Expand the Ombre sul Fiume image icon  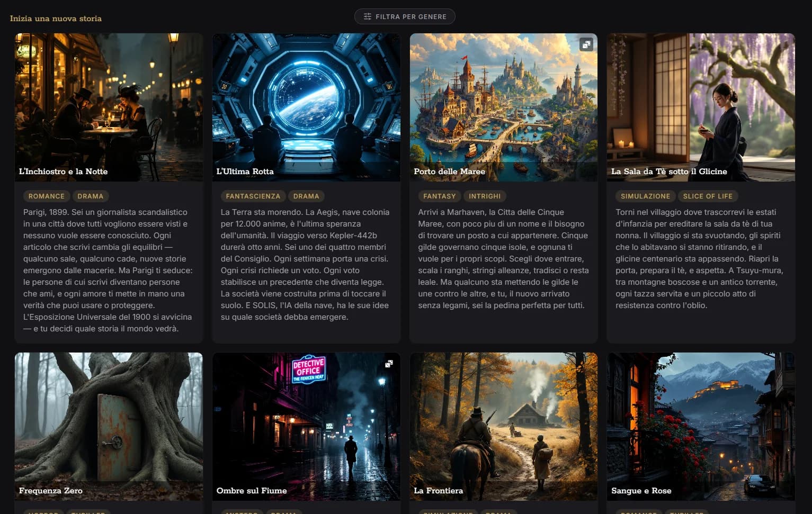pos(389,364)
